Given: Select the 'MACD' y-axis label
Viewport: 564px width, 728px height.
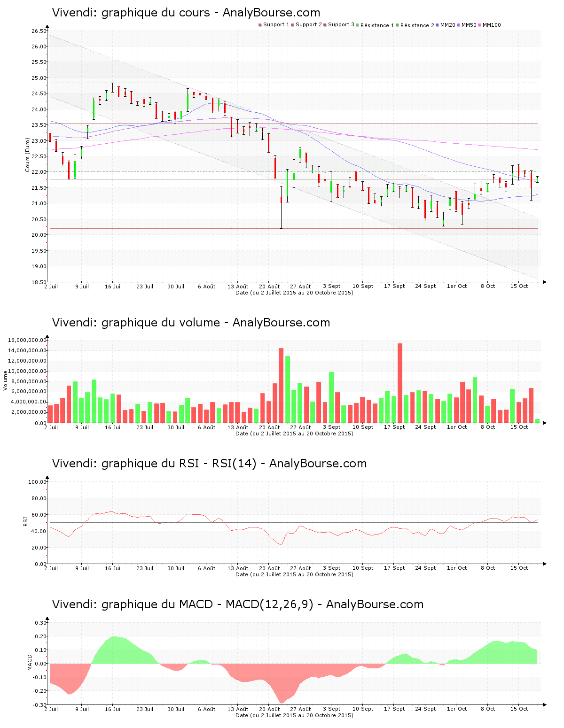Looking at the screenshot, I should (x=30, y=662).
